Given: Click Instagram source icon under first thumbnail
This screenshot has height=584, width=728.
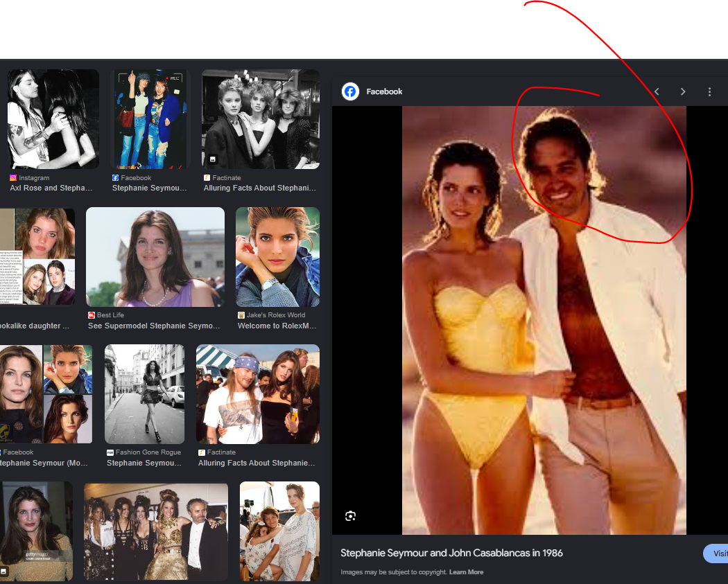Looking at the screenshot, I should click(13, 177).
